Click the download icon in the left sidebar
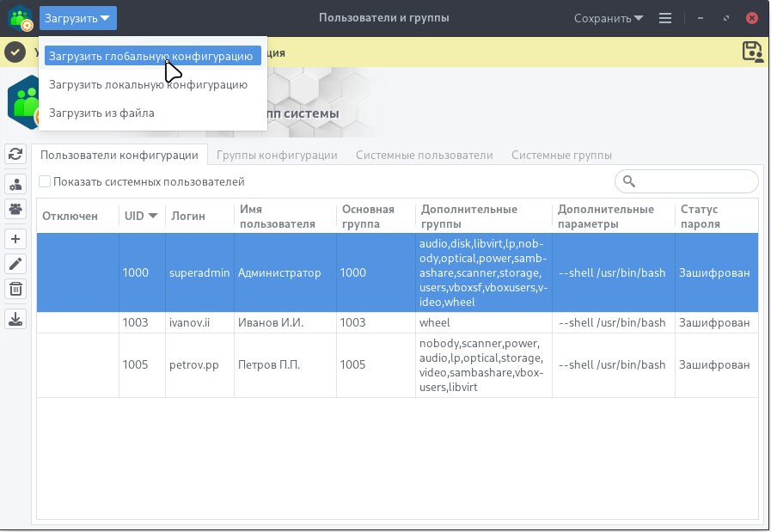This screenshot has height=532, width=771. (15, 319)
